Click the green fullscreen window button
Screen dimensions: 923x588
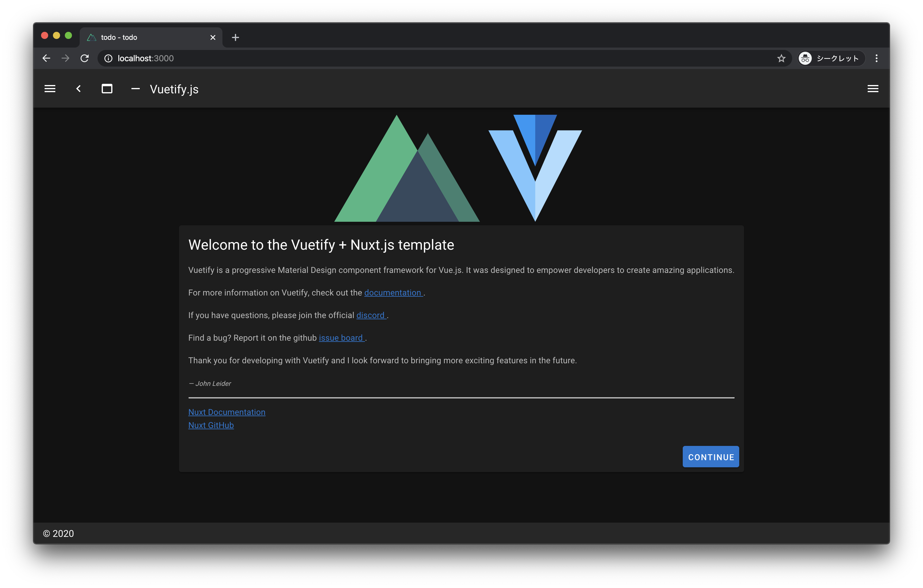click(68, 36)
